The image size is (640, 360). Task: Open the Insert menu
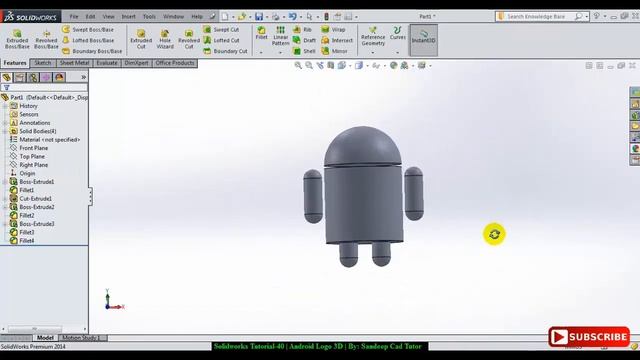tap(129, 17)
